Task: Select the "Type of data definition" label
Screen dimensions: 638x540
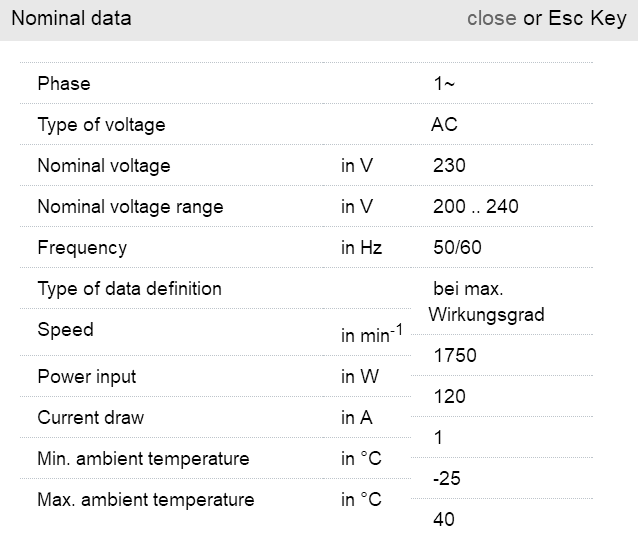Action: click(x=129, y=289)
